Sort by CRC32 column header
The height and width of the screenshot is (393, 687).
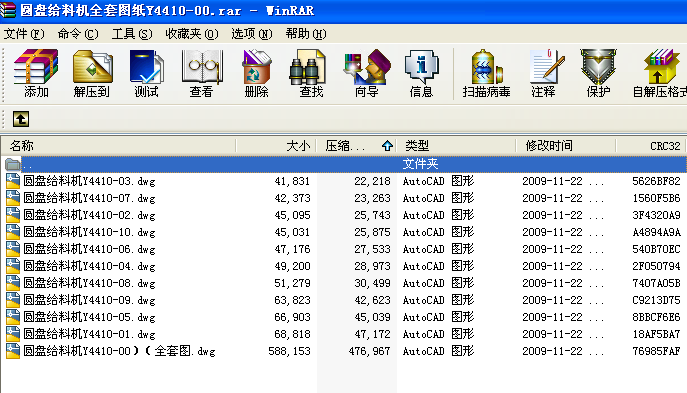(x=651, y=145)
